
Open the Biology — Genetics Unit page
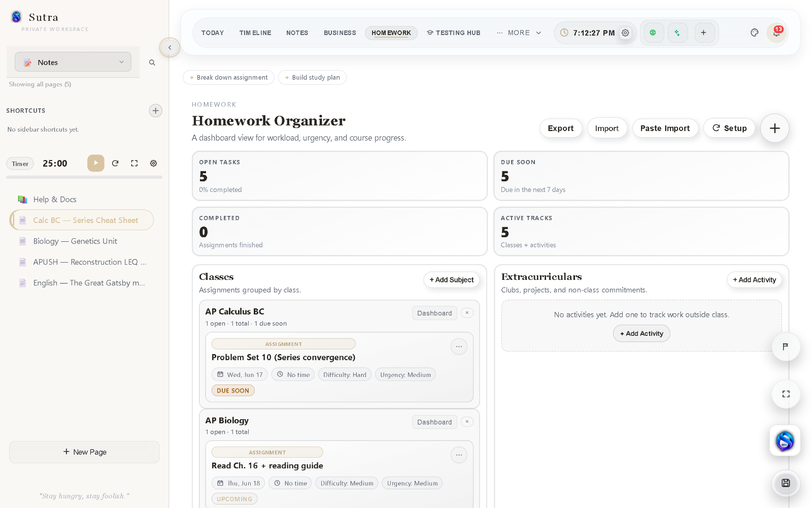pos(81,241)
